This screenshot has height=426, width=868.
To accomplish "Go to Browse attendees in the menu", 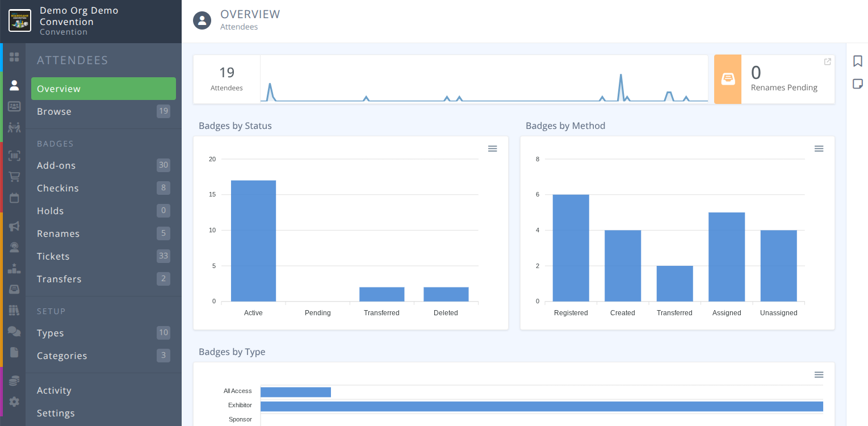I will point(54,111).
